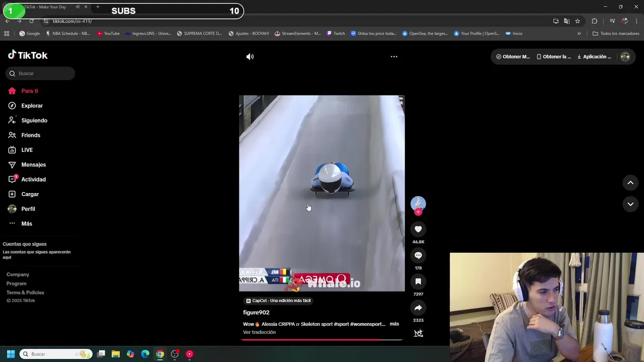The image size is (644, 362).
Task: Like the video with the heart icon
Action: [418, 229]
